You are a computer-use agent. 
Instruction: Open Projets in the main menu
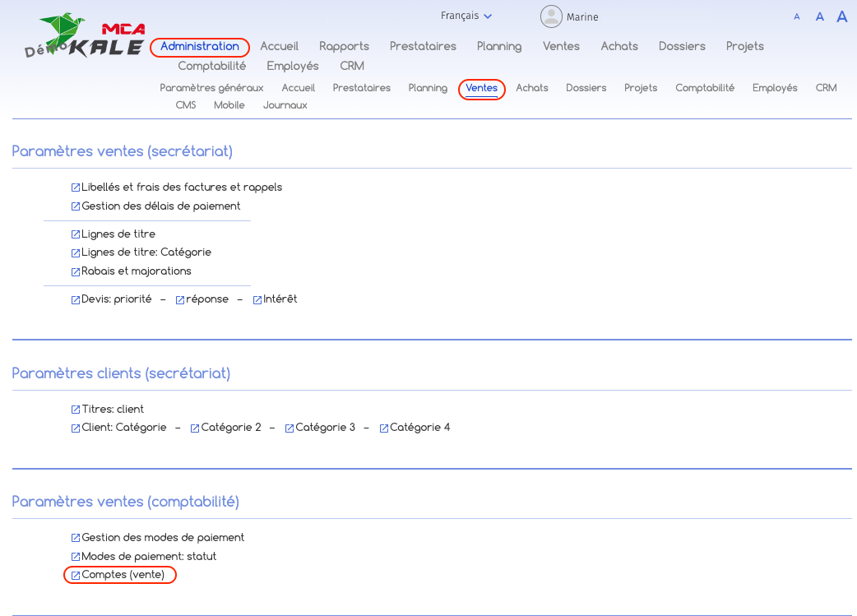[745, 46]
